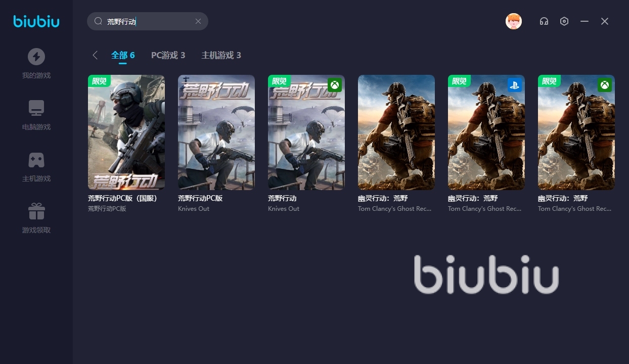Open 游戏领取 gift box icon
The image size is (629, 364).
(36, 211)
